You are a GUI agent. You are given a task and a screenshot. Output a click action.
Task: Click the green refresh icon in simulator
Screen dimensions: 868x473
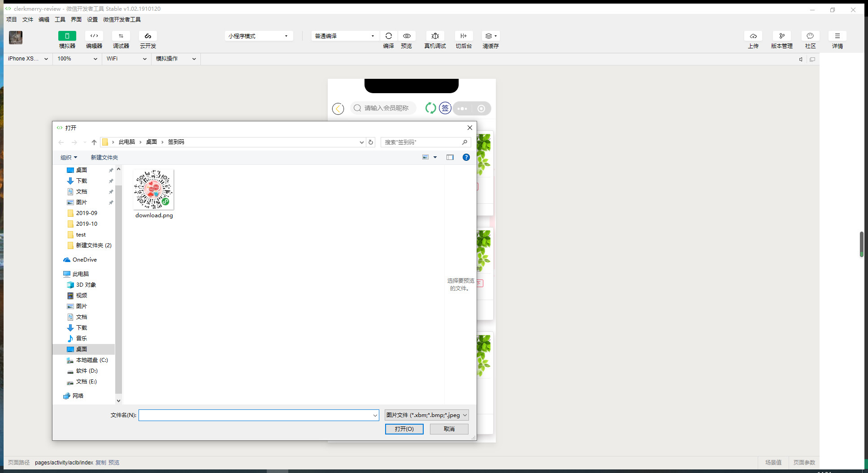pos(430,108)
